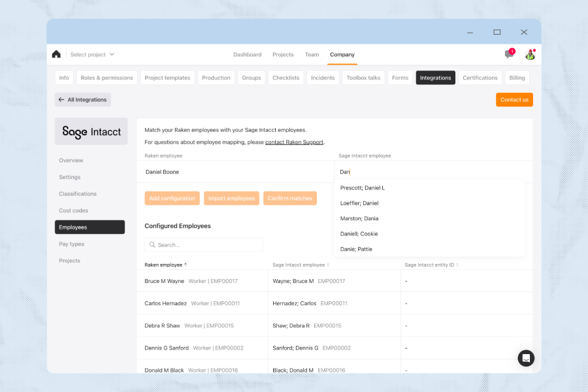Viewport: 588px width, 392px height.
Task: Open the Intercom chat bubble
Action: pos(526,358)
